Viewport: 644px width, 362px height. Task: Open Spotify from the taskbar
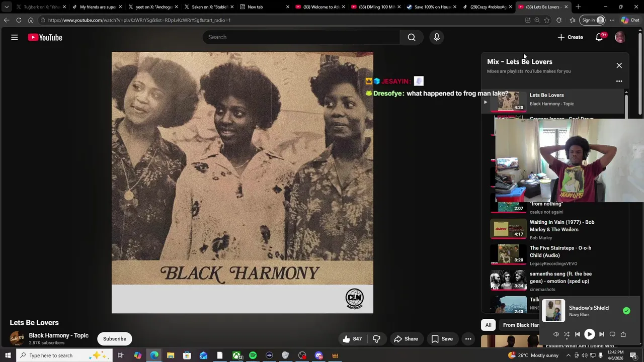(253, 355)
